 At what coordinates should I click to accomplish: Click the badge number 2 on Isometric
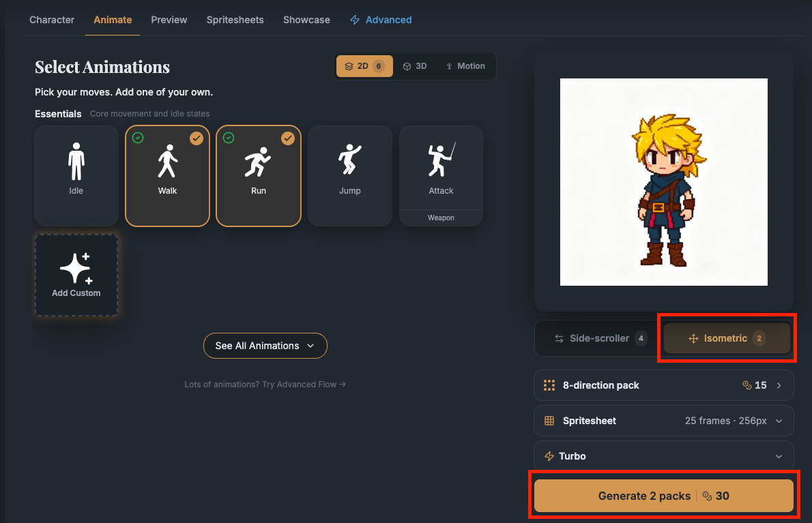pos(759,338)
